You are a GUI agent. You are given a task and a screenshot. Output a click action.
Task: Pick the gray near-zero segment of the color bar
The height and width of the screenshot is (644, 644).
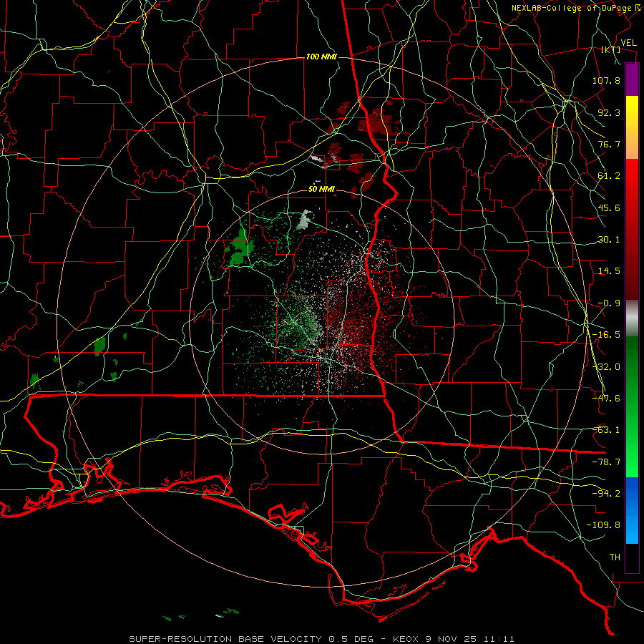coord(632,318)
